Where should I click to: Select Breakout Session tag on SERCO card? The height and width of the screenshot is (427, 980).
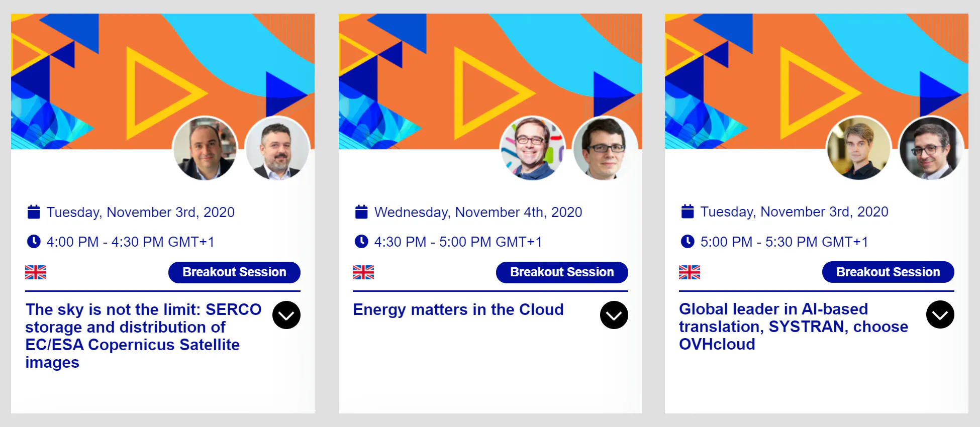[234, 272]
